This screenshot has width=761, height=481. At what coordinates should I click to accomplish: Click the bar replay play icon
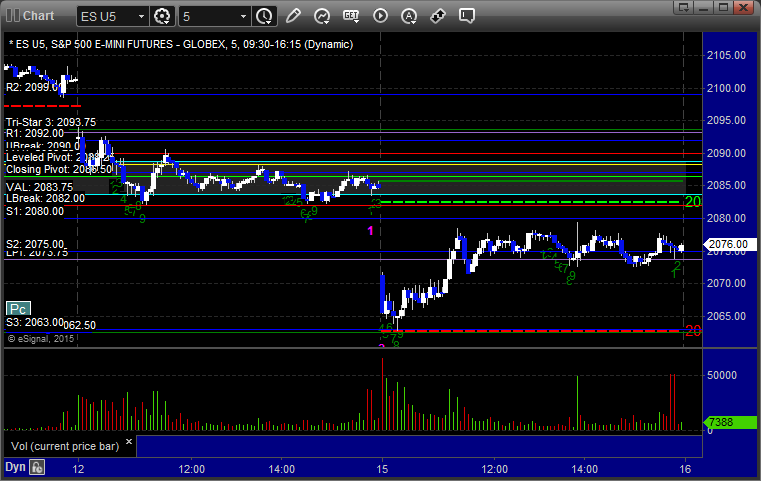380,16
